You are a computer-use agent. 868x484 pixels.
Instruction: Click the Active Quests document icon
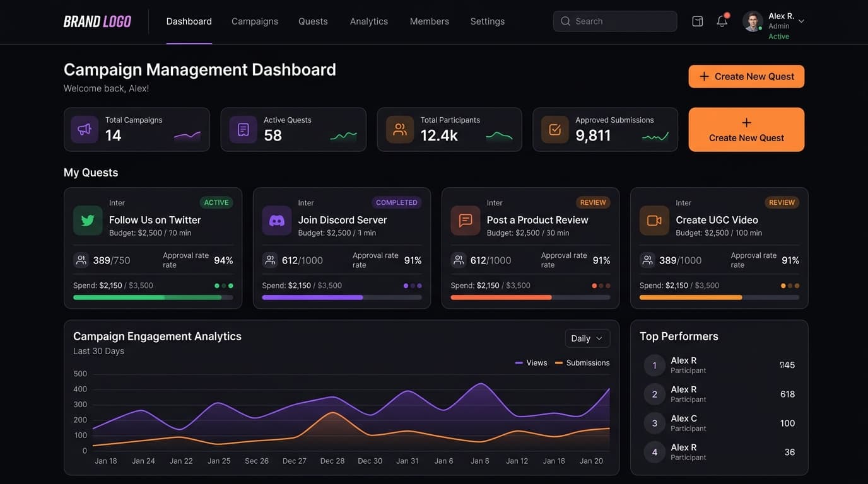pos(243,129)
